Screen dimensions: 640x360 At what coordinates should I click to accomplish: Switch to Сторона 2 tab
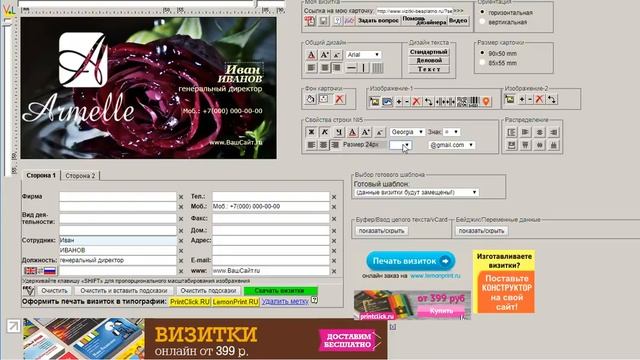coord(80,176)
